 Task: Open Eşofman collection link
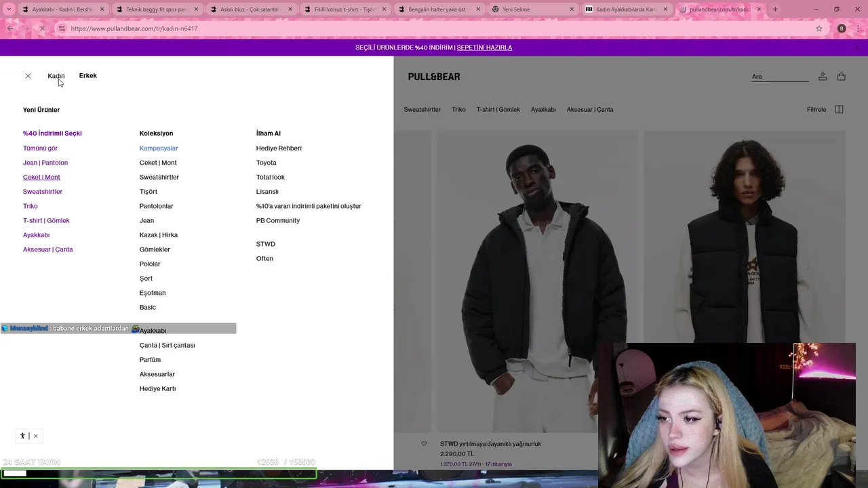click(x=153, y=293)
